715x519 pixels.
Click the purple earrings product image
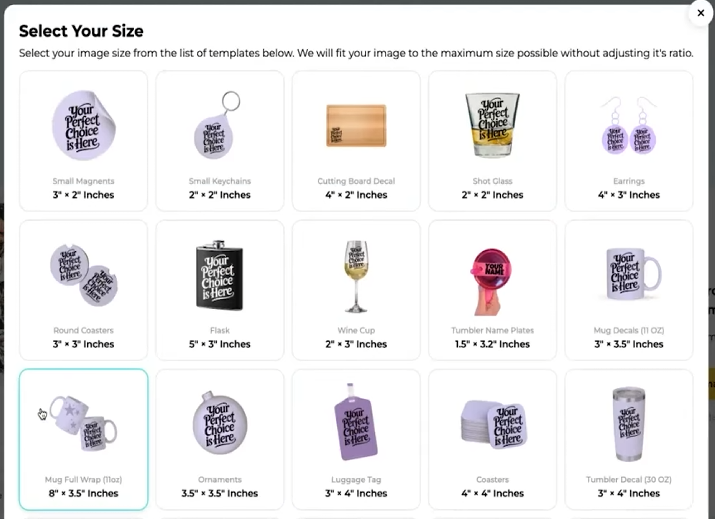[x=629, y=126]
